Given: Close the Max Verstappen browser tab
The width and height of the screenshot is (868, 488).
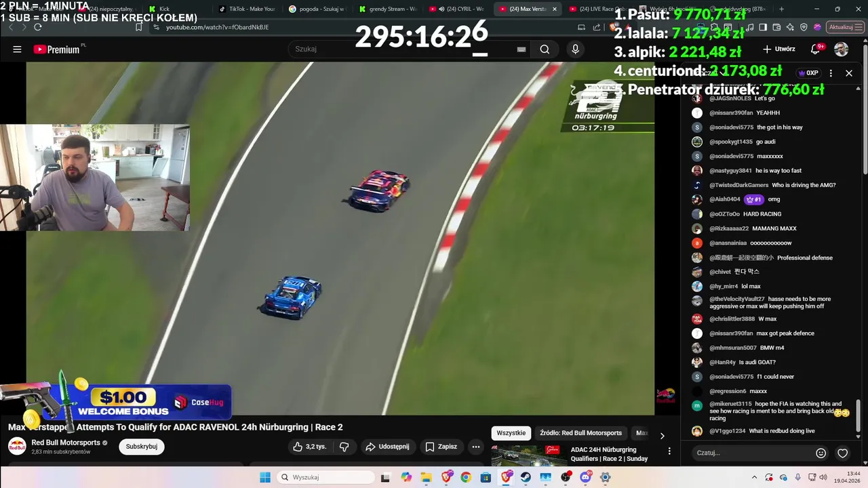Looking at the screenshot, I should click(555, 9).
